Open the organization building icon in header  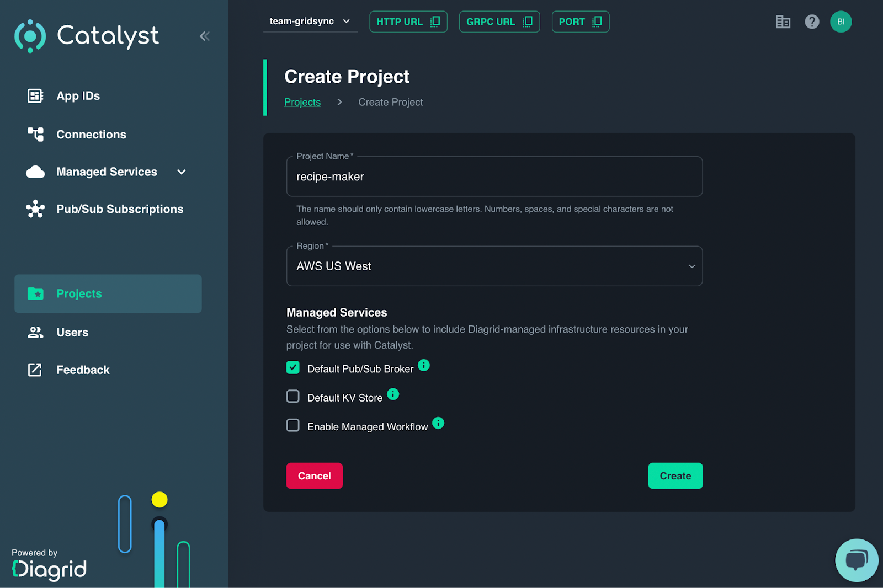click(783, 22)
